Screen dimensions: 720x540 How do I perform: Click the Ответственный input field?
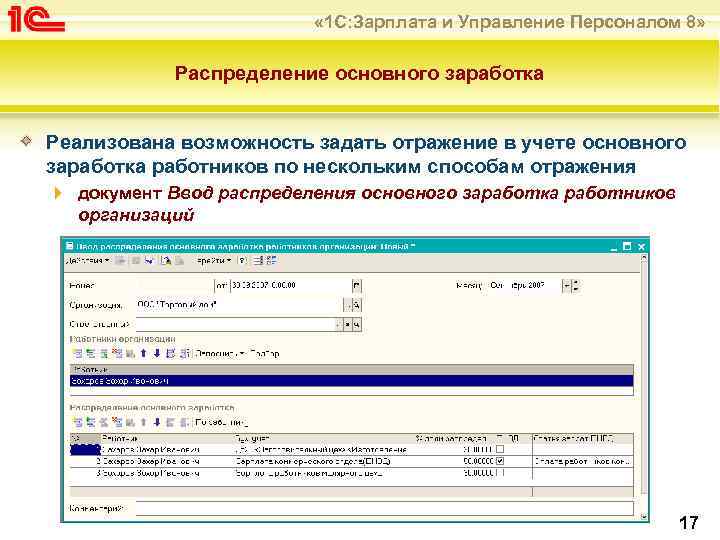click(236, 324)
